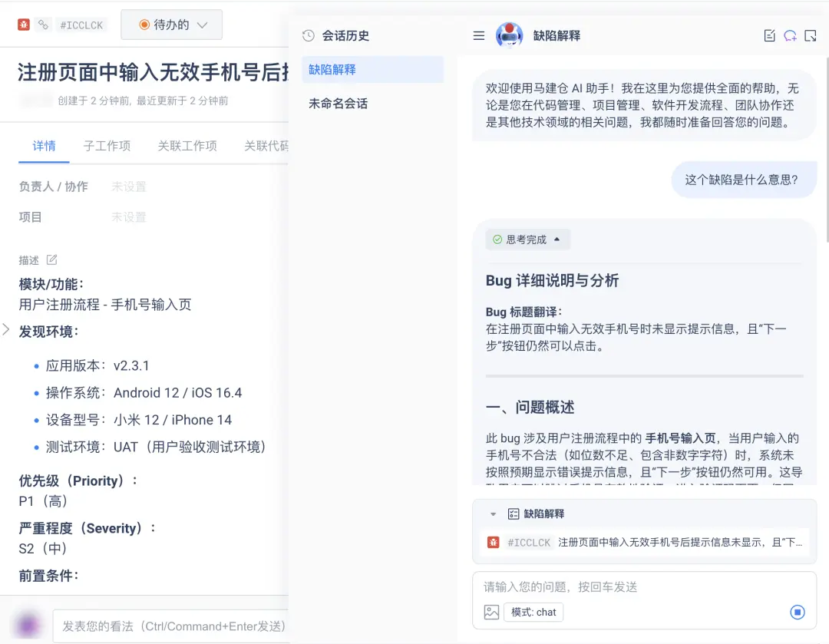
Task: Click the red bug type icon near #ICCLCK
Action: click(x=23, y=25)
